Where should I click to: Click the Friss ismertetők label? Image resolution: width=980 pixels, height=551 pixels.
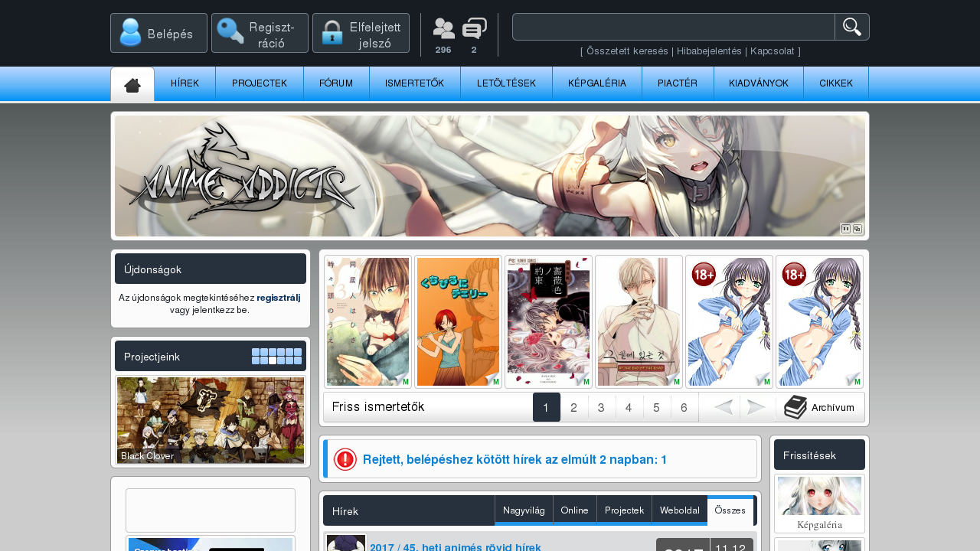coord(378,407)
